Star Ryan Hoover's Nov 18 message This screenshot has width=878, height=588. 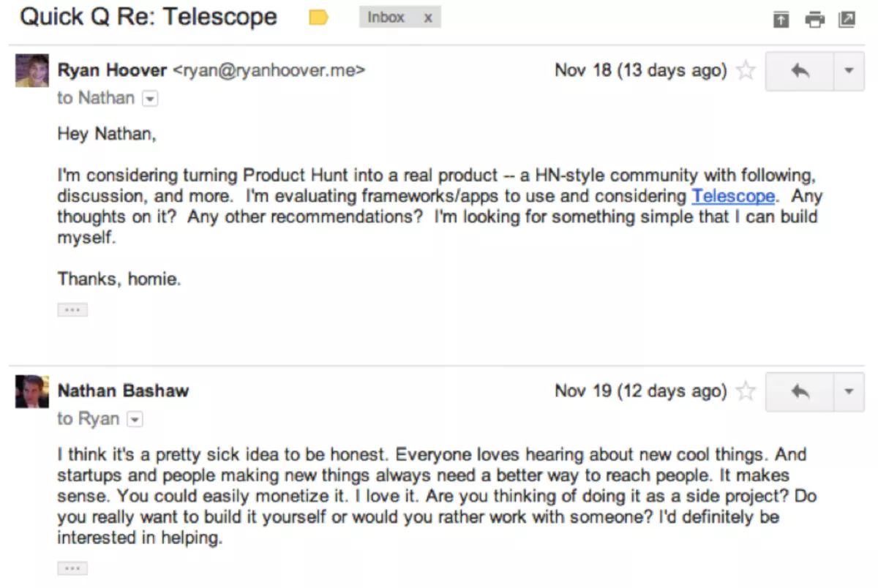746,71
